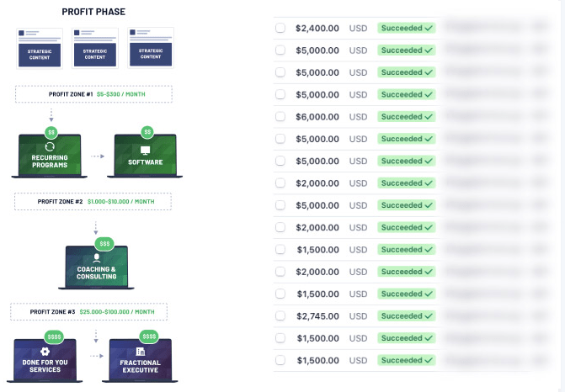Tick the checkbox beside the $2,745.00 payment
Screen dimensions: 565x392
click(x=280, y=316)
